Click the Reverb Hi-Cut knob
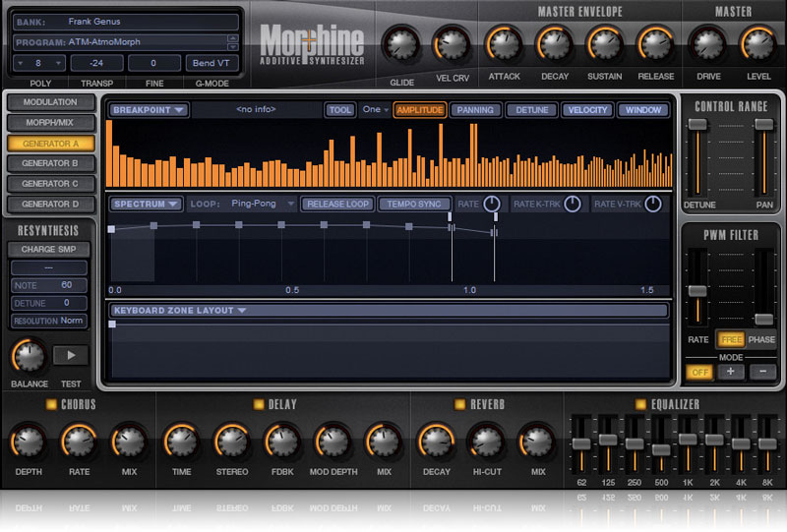The width and height of the screenshot is (787, 532). pyautogui.click(x=484, y=442)
